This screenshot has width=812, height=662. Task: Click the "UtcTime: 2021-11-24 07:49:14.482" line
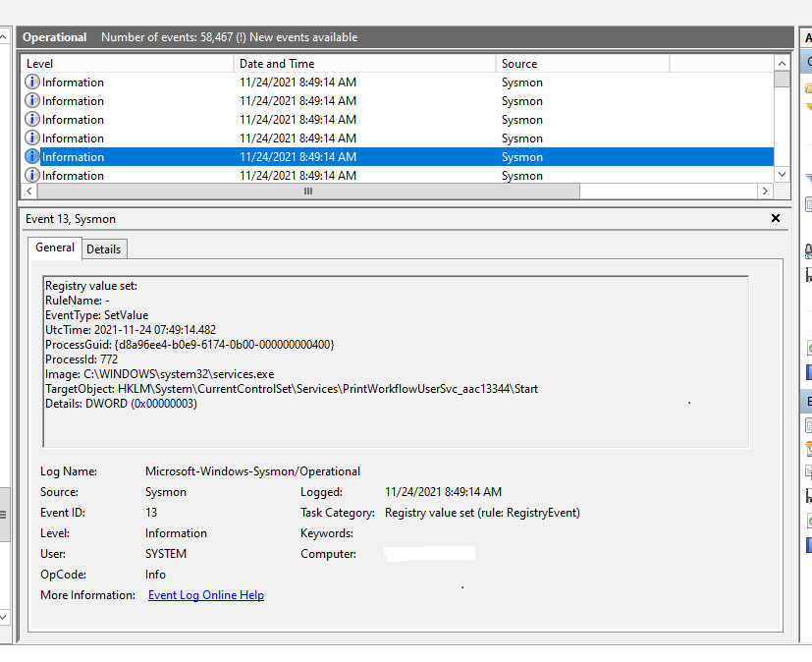point(131,330)
